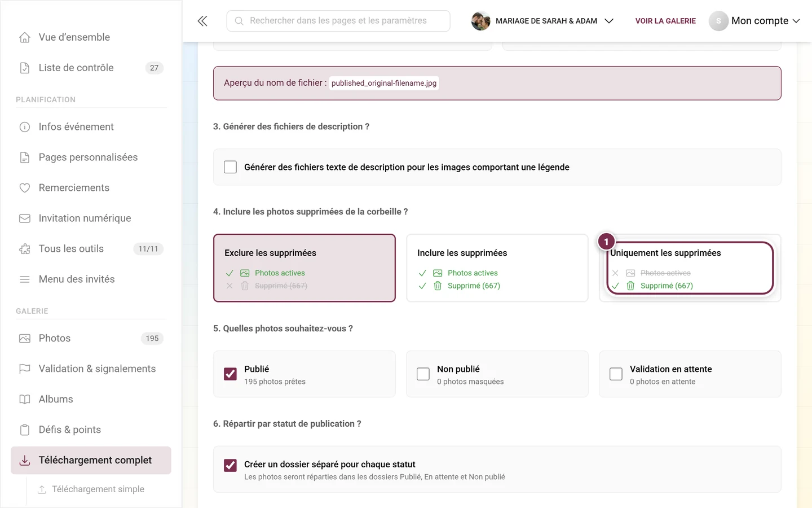Viewport: 812px width, 508px height.
Task: Click photo icon in Exclure les supprimées card
Action: click(x=245, y=273)
